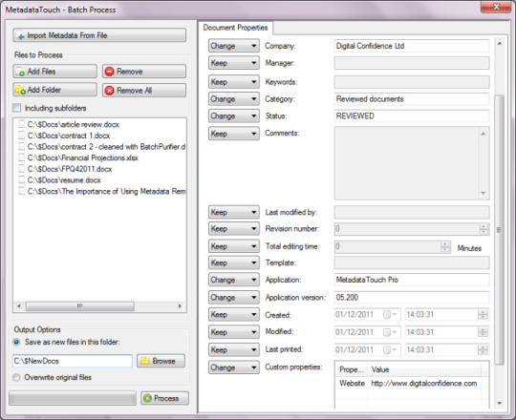This screenshot has height=420, width=516.
Task: Click the Add Folder icon
Action: [20, 90]
